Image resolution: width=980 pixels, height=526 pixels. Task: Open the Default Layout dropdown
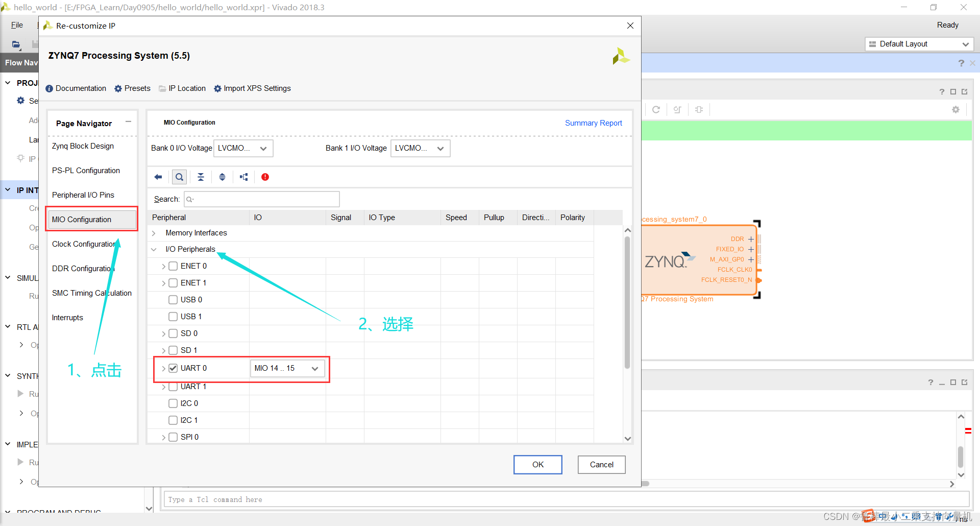point(919,44)
